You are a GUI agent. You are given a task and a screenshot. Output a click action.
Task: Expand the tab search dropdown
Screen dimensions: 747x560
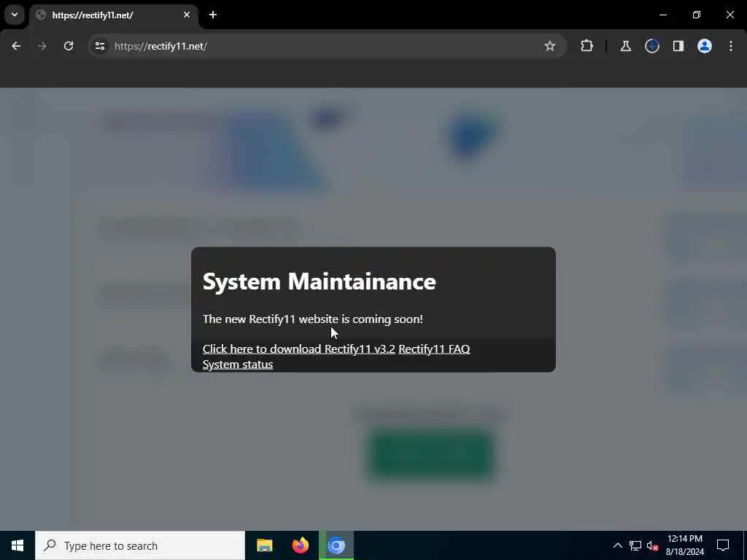tap(15, 15)
